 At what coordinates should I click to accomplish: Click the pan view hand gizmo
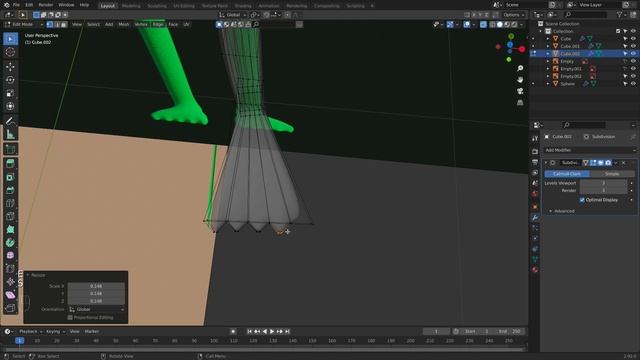click(x=520, y=80)
